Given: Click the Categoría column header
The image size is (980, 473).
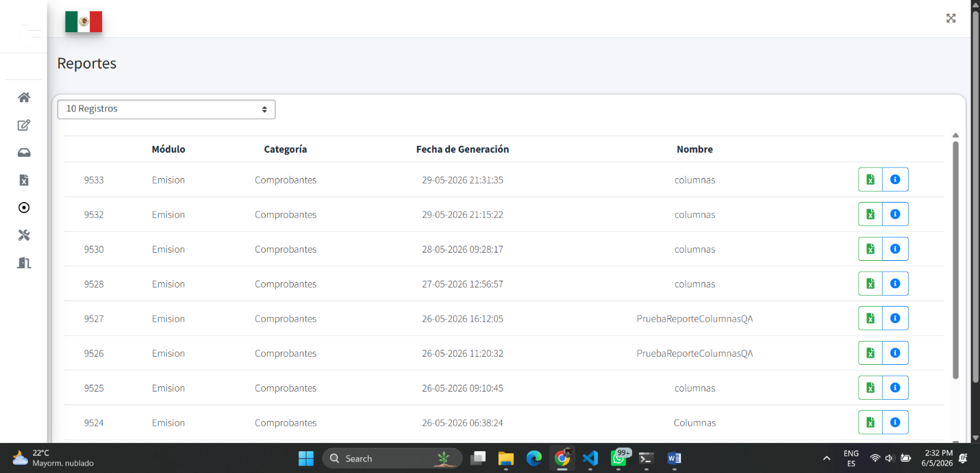Looking at the screenshot, I should click(286, 149).
